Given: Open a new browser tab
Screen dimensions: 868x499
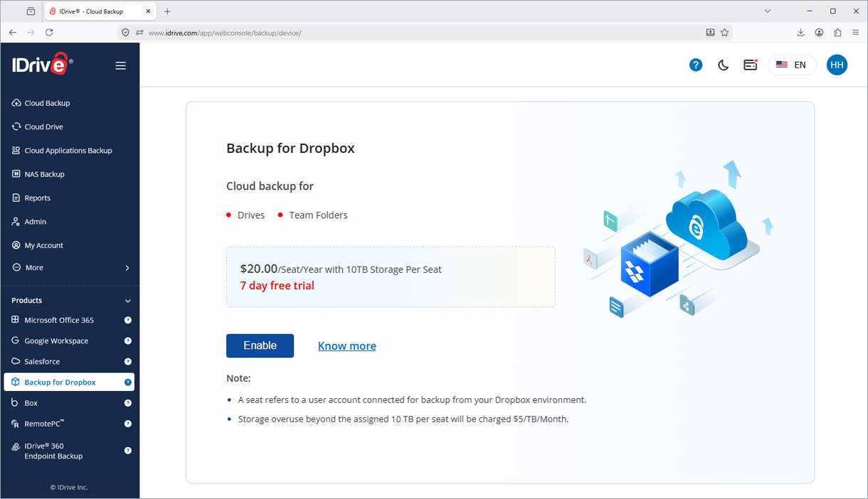Looking at the screenshot, I should (167, 11).
